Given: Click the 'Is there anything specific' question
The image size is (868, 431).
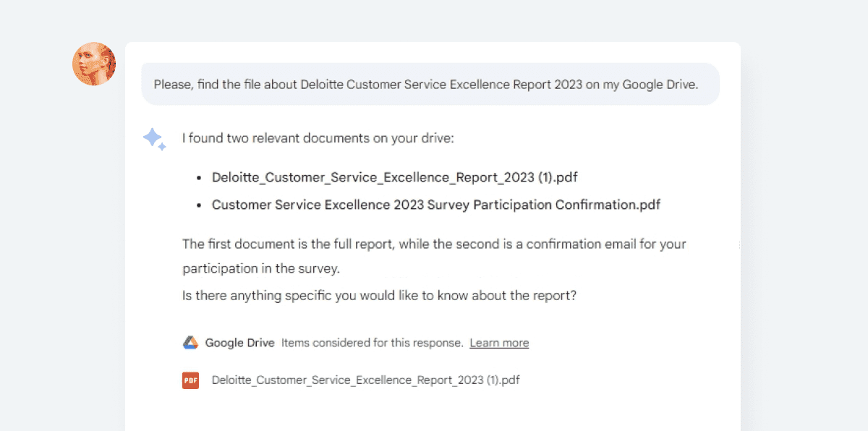Looking at the screenshot, I should coord(379,296).
